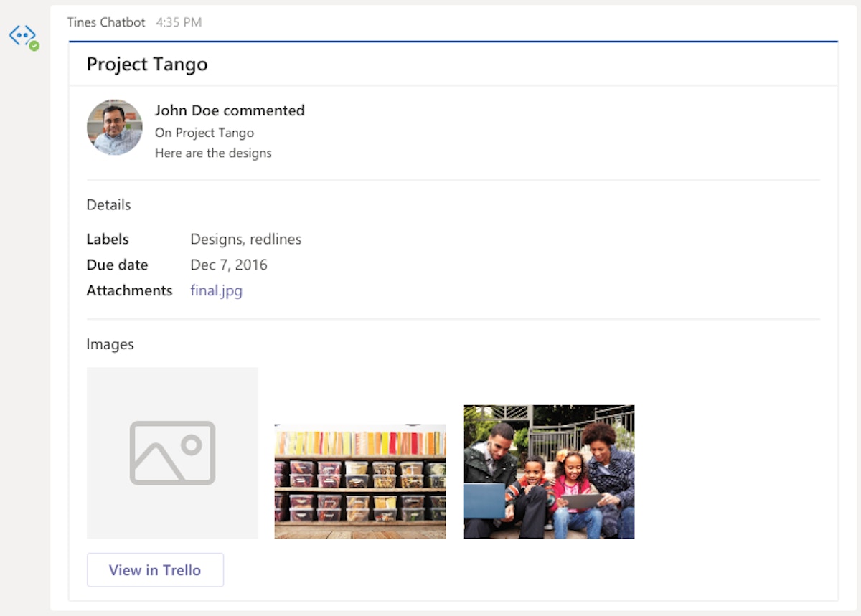The width and height of the screenshot is (861, 616).
Task: Open the final.jpg attachment link
Action: [216, 290]
